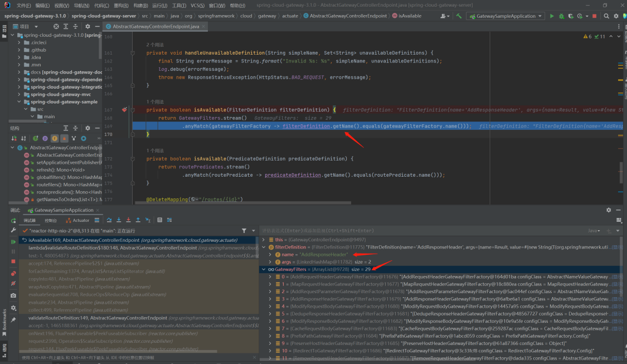The width and height of the screenshot is (627, 364).
Task: Click the warnings count indicator in editor
Action: pyautogui.click(x=587, y=36)
